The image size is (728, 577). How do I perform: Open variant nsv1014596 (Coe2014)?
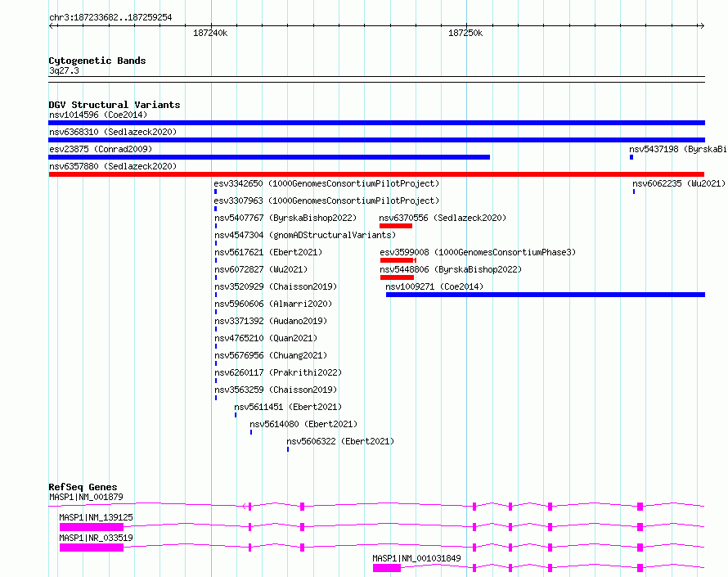[x=98, y=115]
